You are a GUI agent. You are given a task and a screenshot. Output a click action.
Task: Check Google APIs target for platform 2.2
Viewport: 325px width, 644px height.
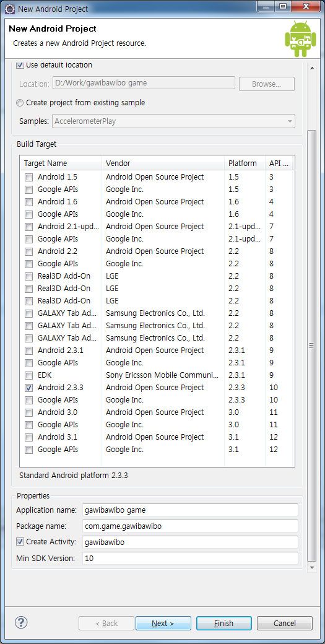[28, 264]
